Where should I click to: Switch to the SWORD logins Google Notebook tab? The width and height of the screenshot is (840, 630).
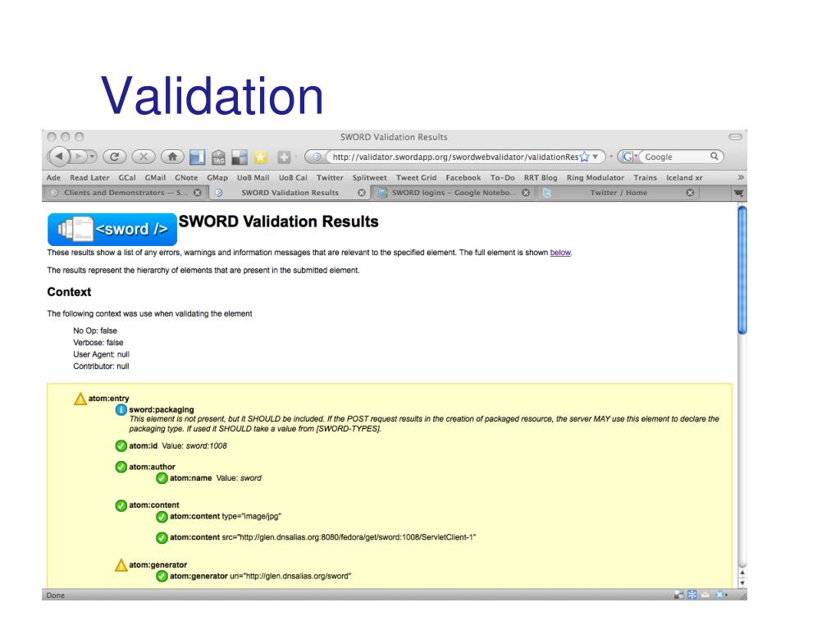point(453,192)
